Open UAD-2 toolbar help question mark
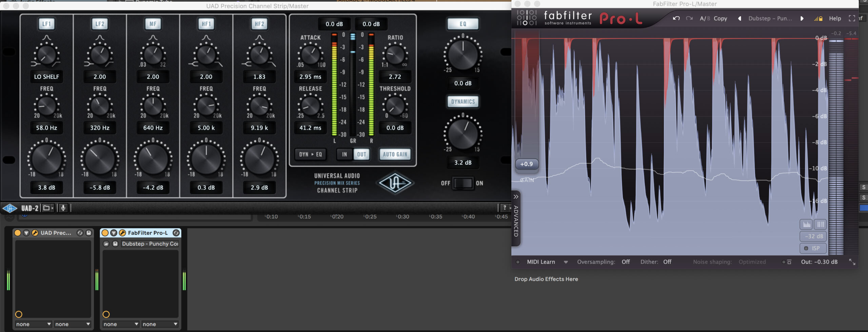868x332 pixels. [505, 208]
